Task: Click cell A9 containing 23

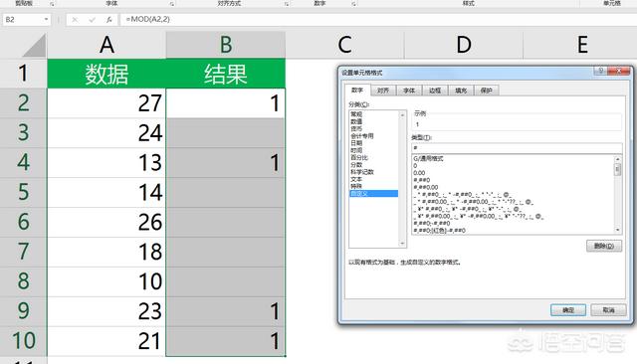Action: coord(106,311)
